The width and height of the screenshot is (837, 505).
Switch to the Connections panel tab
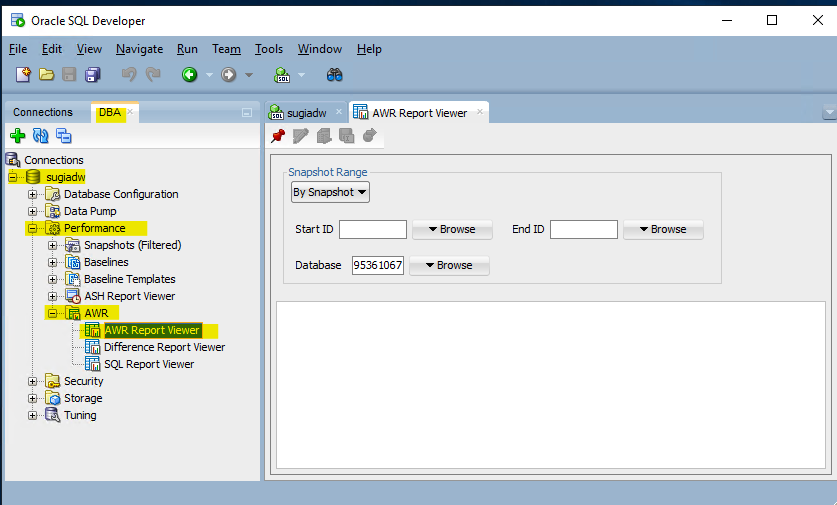(43, 112)
